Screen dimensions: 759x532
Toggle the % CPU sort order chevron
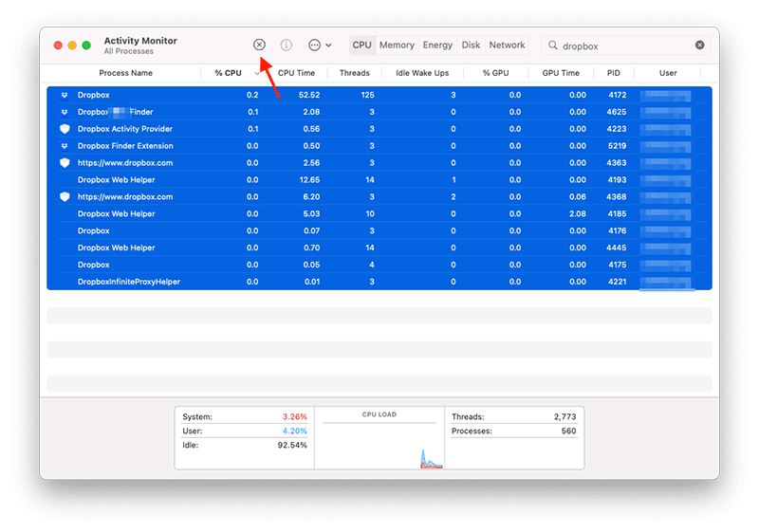tap(256, 73)
